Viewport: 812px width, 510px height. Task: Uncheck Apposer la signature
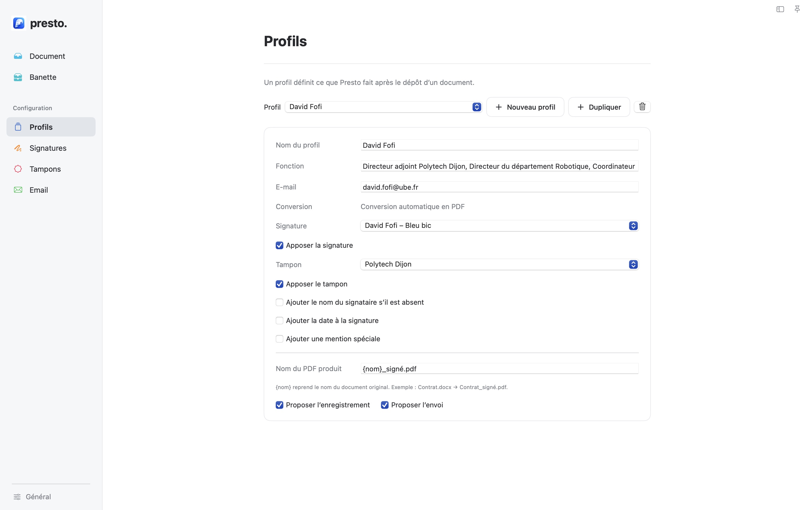pyautogui.click(x=280, y=246)
